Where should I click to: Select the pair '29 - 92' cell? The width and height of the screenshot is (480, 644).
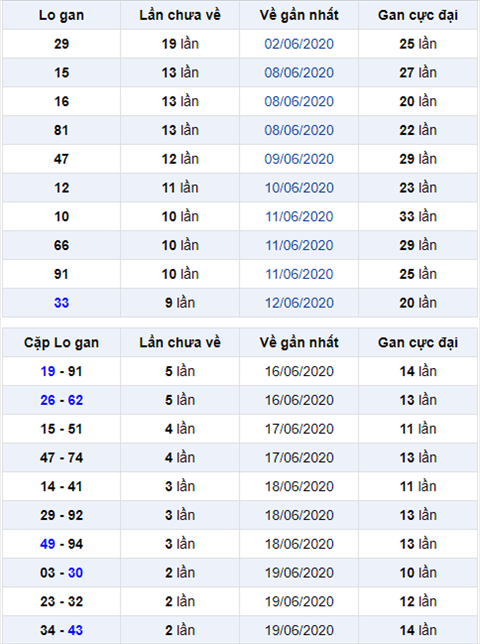click(x=61, y=515)
